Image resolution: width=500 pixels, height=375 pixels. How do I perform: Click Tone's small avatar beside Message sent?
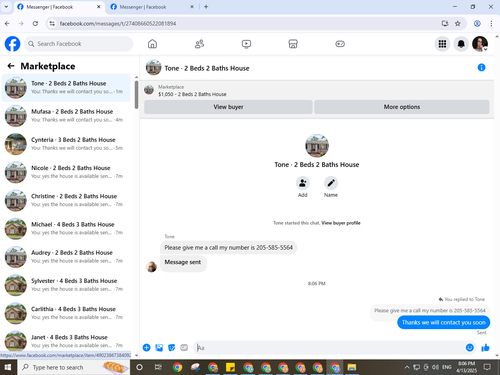pos(152,267)
